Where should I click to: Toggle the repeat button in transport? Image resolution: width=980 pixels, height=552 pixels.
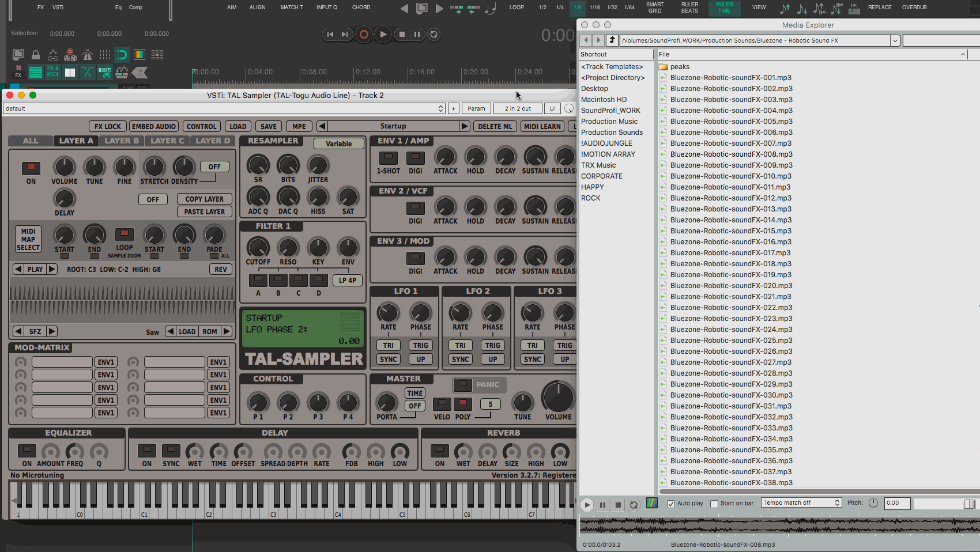click(x=434, y=35)
